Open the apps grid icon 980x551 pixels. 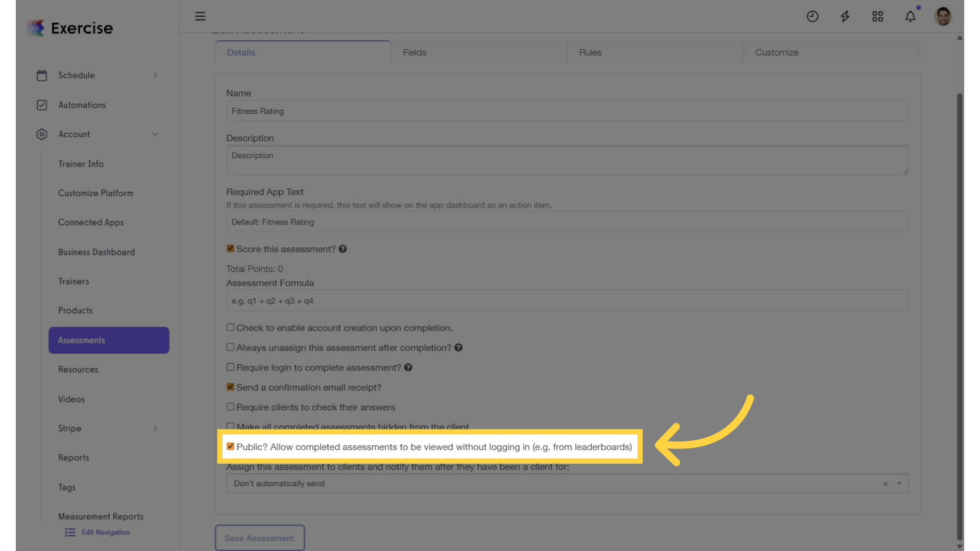[877, 16]
